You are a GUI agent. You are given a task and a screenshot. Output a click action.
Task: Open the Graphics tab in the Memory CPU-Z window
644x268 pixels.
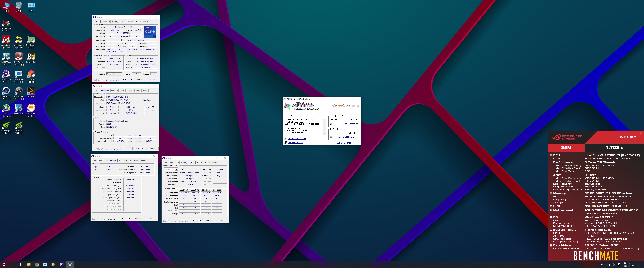128,161
